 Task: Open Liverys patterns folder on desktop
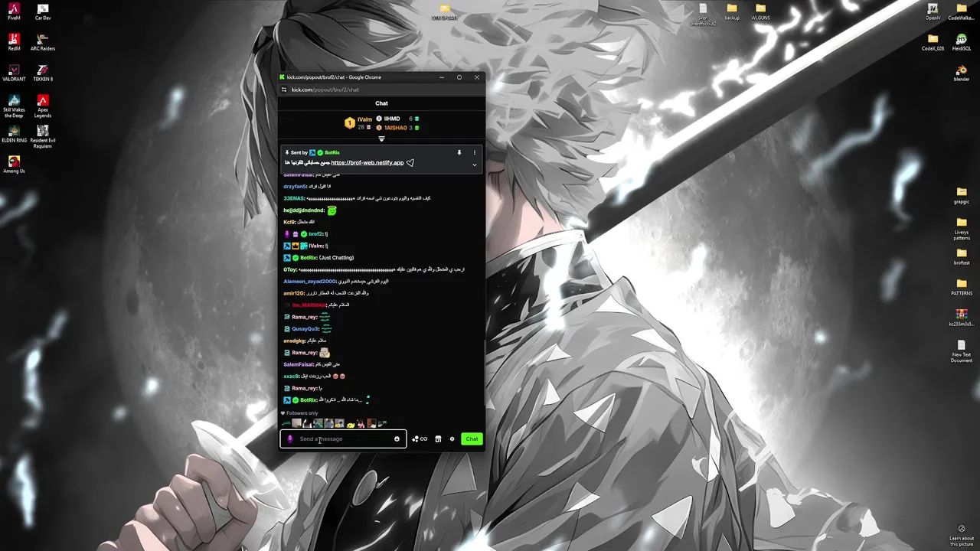pyautogui.click(x=962, y=229)
